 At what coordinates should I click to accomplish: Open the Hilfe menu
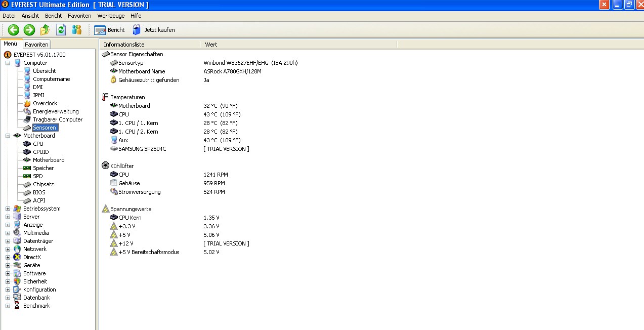pos(136,16)
